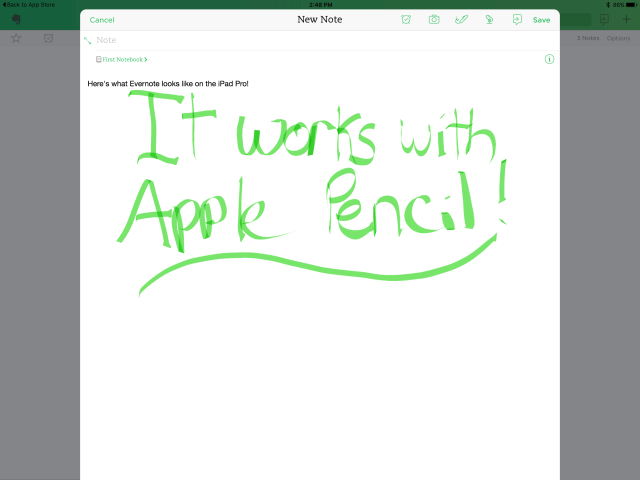Open the First Notebook selector
Viewport: 640px width, 480px height.
122,60
